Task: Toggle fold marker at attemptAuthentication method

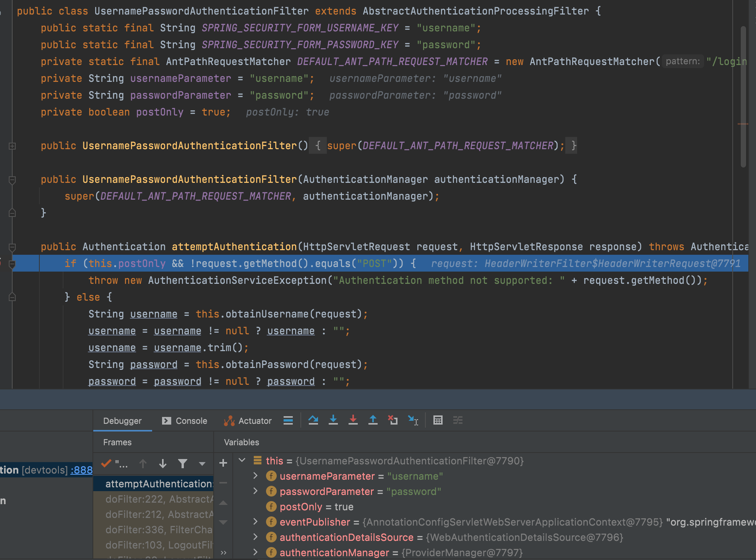Action: pyautogui.click(x=12, y=247)
